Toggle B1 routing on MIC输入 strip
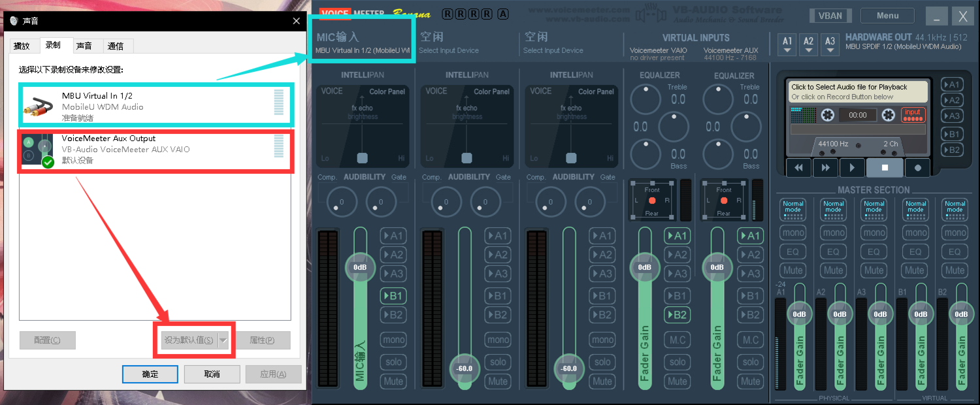 [393, 296]
